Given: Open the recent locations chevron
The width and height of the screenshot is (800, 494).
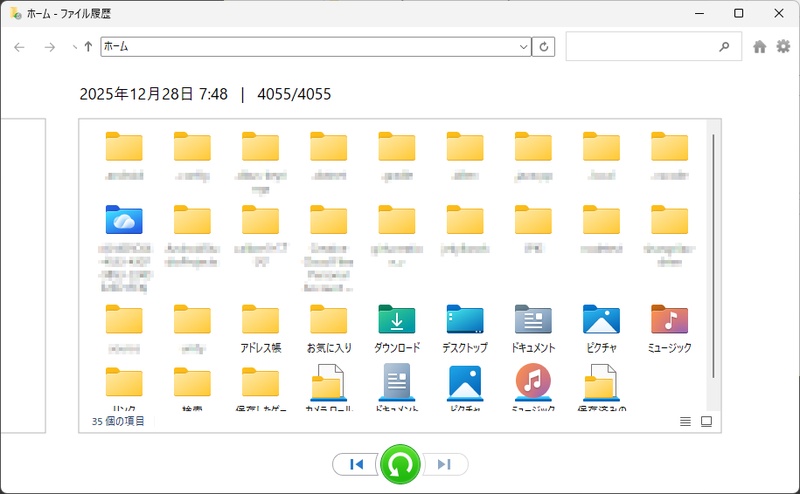Looking at the screenshot, I should point(74,47).
